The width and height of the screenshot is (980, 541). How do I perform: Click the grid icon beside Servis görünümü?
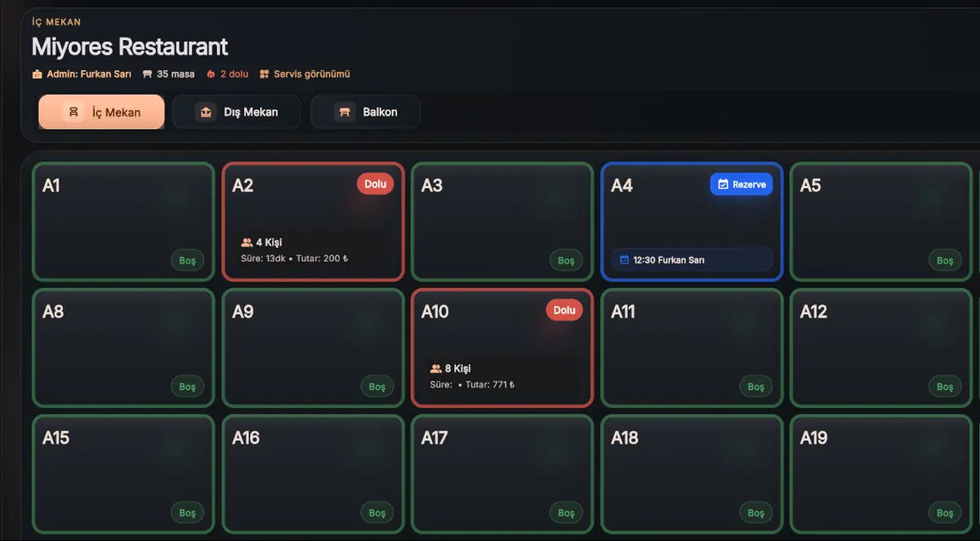point(264,74)
